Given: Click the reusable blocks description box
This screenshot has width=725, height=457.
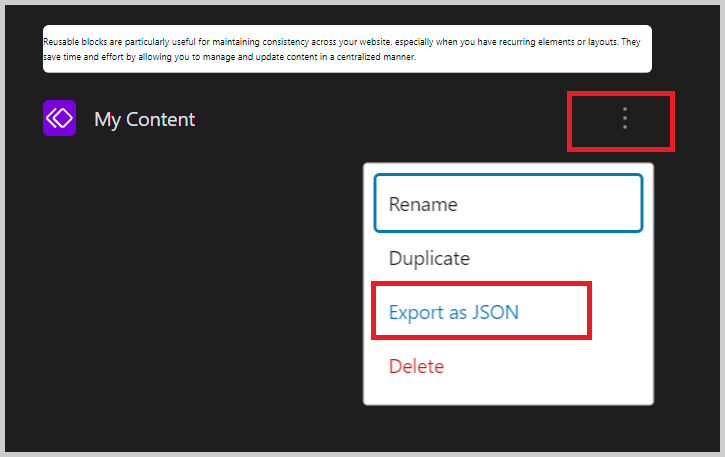Looking at the screenshot, I should tap(347, 49).
